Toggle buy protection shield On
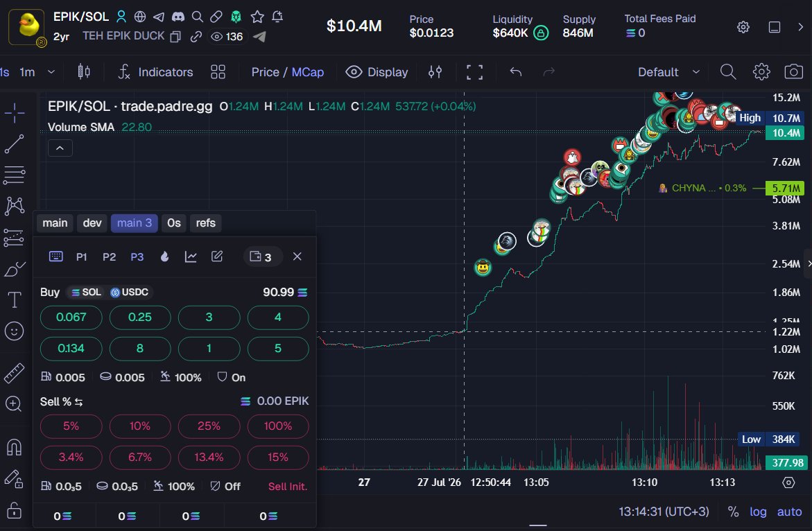The height and width of the screenshot is (531, 812). (231, 377)
